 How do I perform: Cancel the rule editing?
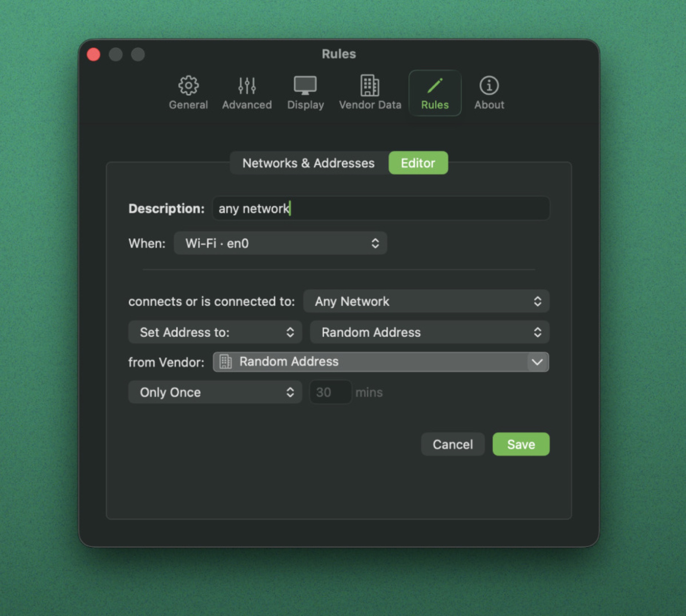tap(452, 444)
